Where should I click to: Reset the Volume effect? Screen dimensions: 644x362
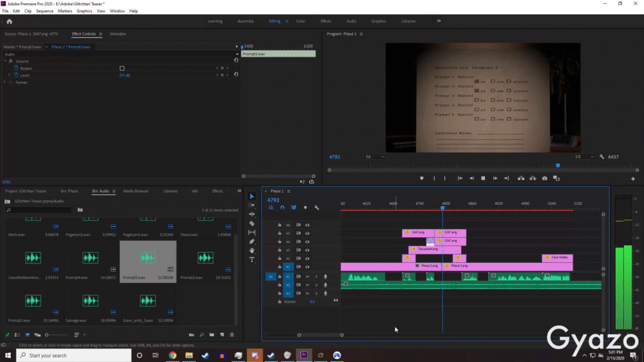236,61
